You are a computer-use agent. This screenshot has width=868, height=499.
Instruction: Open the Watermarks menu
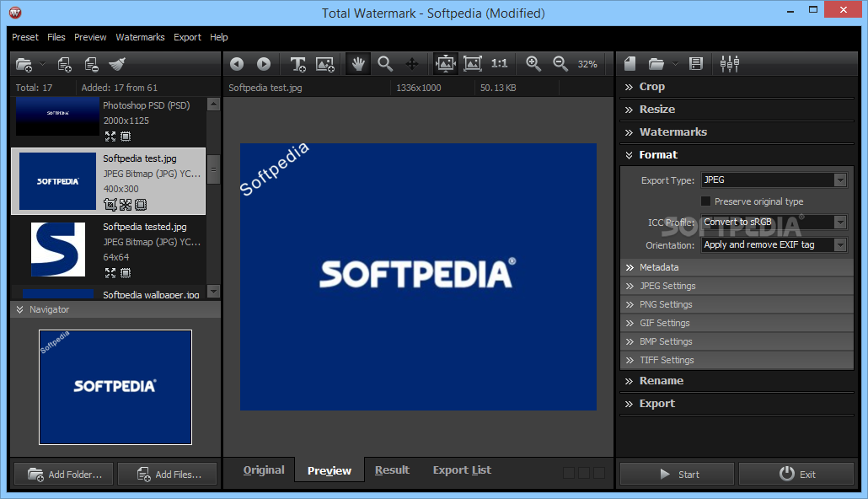click(140, 37)
